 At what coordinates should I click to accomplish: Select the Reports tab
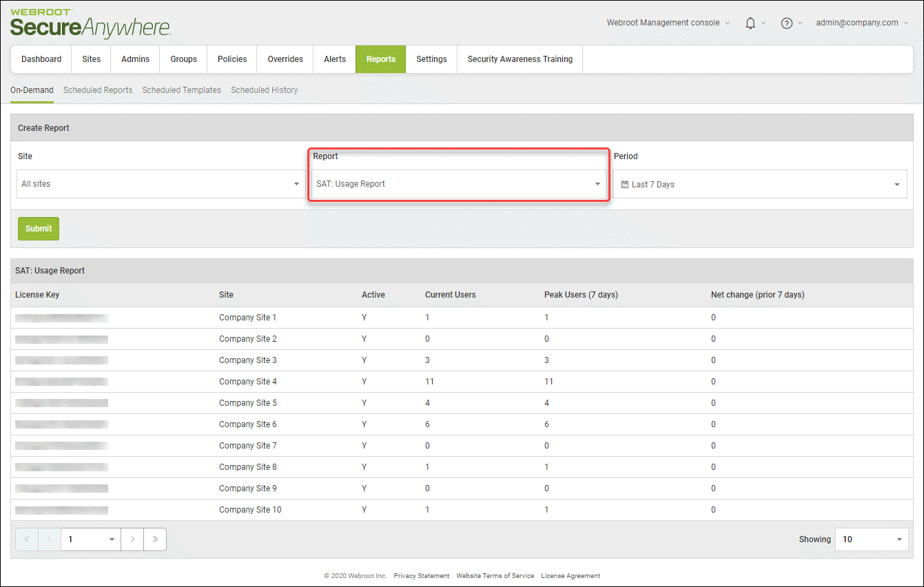click(381, 59)
